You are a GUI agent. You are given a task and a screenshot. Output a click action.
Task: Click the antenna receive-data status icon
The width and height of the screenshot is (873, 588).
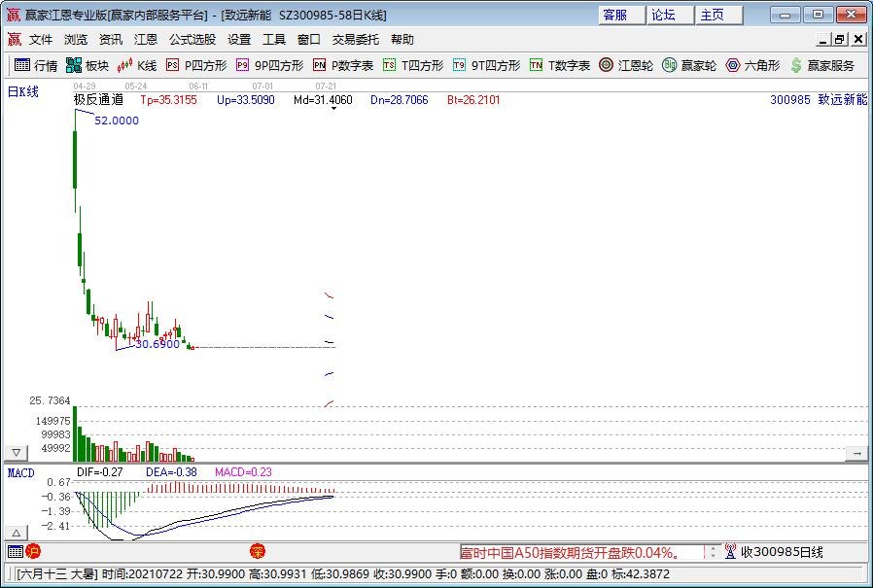[730, 552]
